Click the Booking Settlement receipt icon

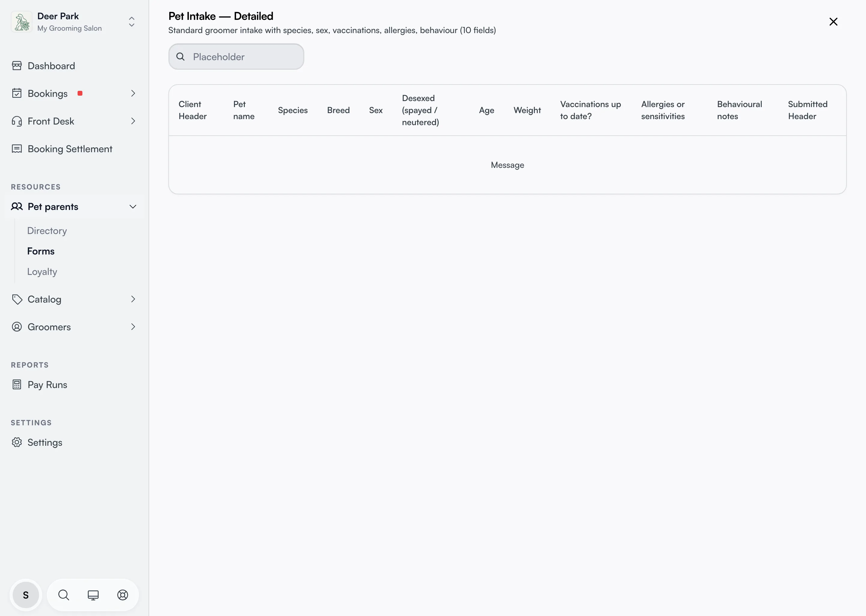click(x=17, y=149)
